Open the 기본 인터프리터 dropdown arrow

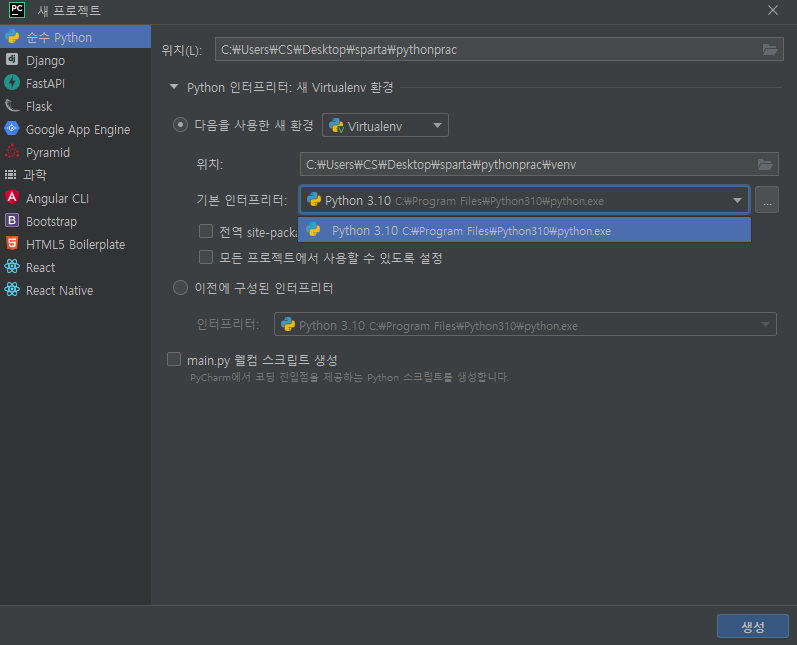[x=737, y=200]
